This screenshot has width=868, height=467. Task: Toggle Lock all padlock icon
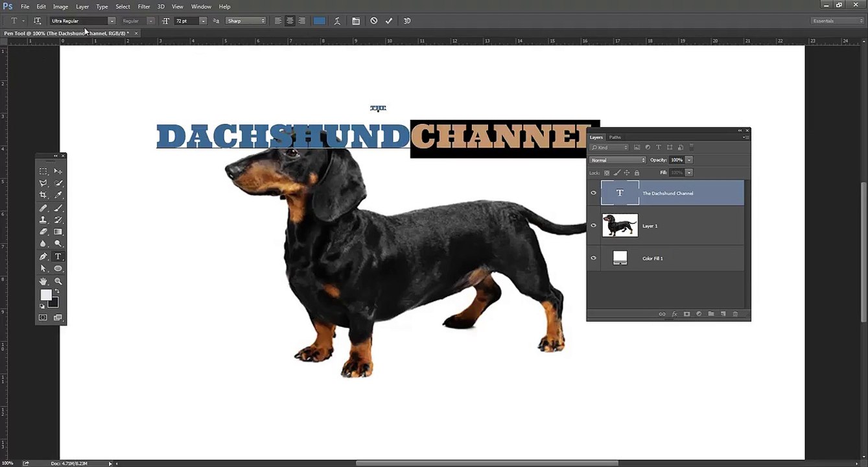[637, 173]
